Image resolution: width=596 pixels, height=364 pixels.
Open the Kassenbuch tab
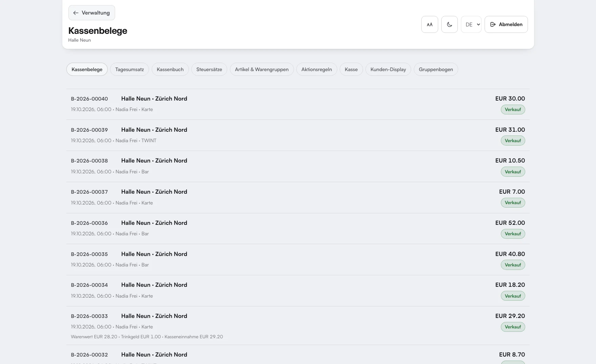(x=170, y=69)
